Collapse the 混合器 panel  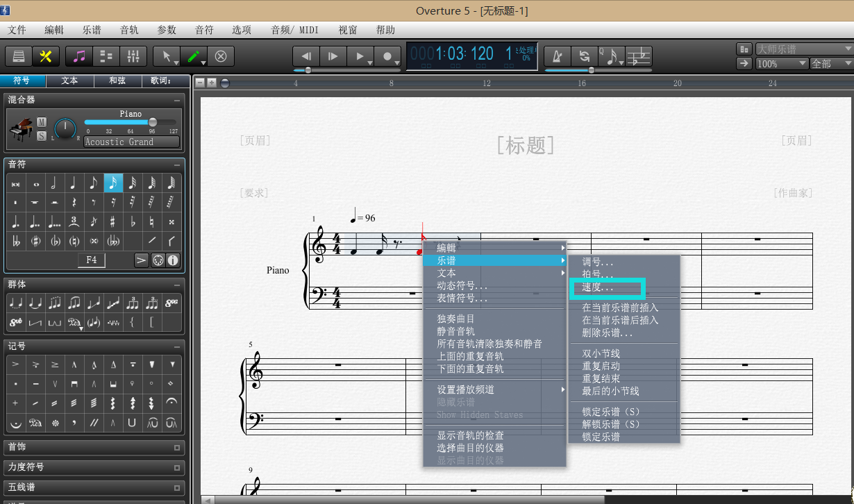[178, 100]
